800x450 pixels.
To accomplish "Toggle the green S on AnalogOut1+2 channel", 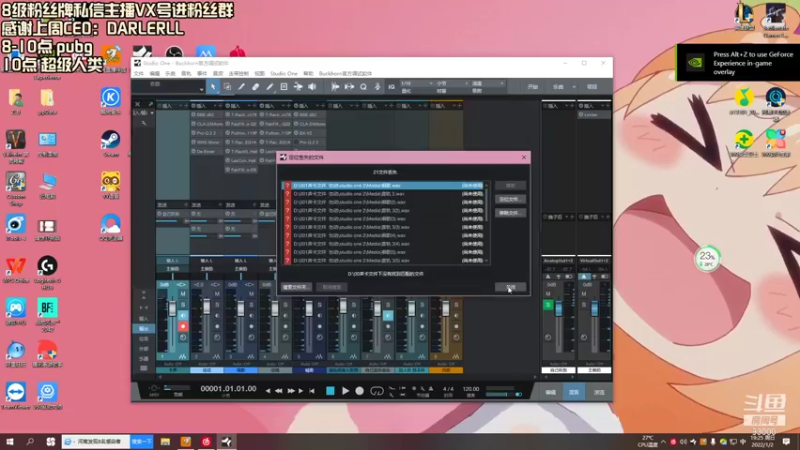I will (x=548, y=305).
